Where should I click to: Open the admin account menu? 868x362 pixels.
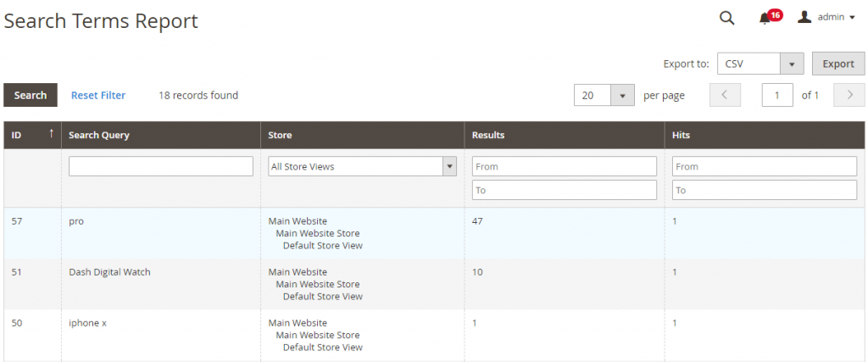click(828, 17)
